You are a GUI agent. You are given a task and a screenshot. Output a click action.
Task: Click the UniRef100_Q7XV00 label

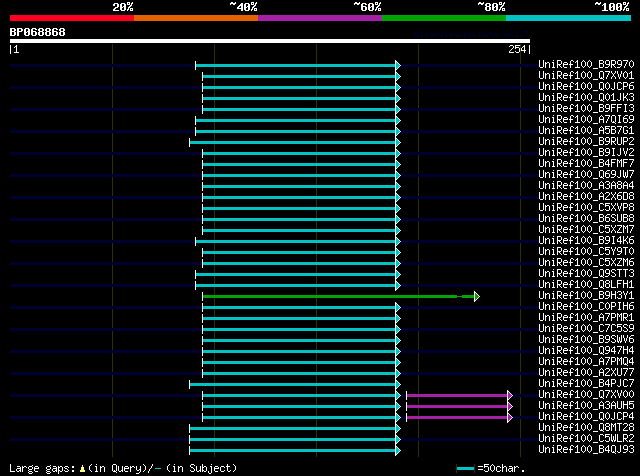586,395
